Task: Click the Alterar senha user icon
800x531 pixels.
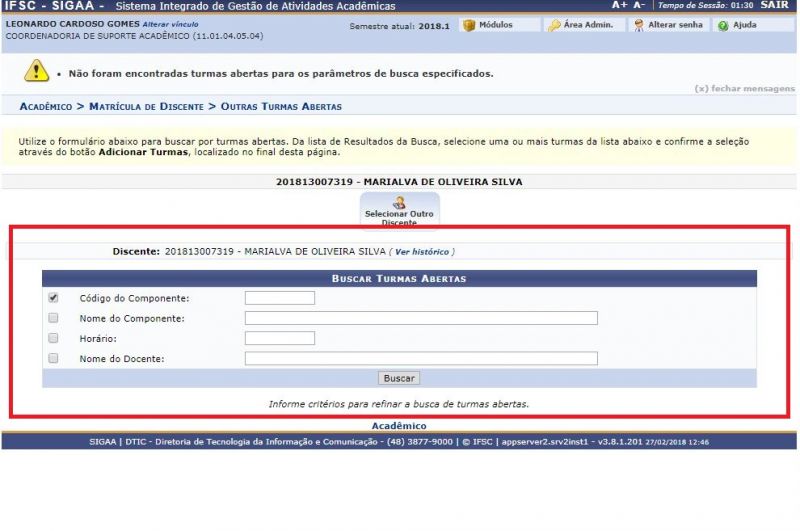Action: tap(637, 25)
